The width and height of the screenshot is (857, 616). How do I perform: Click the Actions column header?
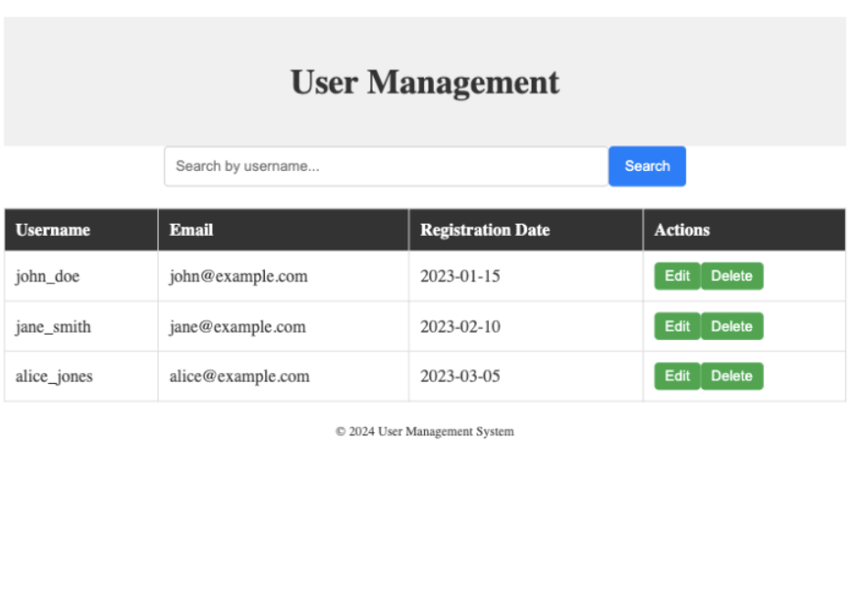682,230
